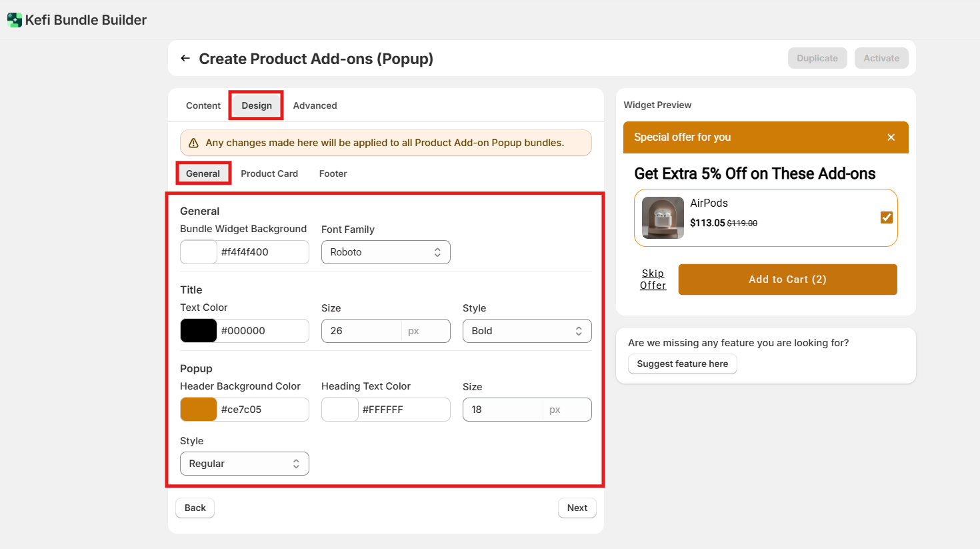Click the Kefi Bundle Builder logo icon
The image size is (980, 549).
15,20
